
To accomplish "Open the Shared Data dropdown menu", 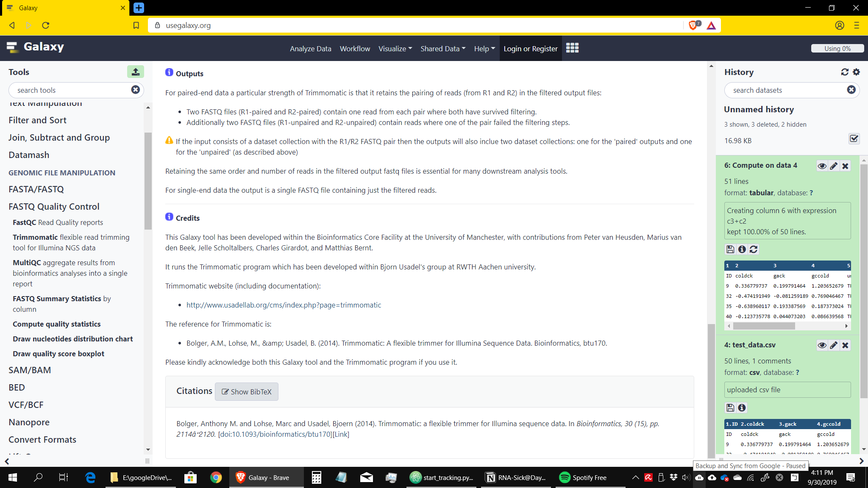I will click(x=443, y=49).
